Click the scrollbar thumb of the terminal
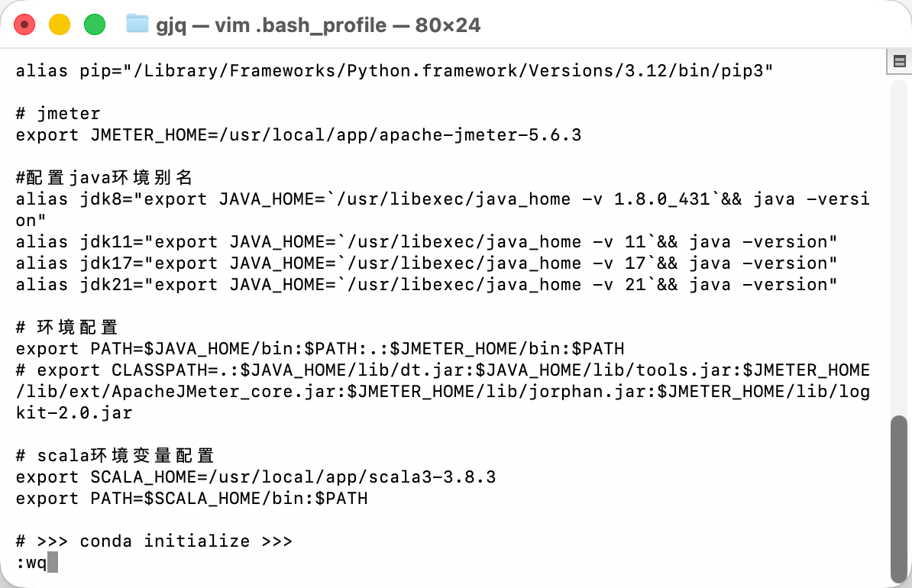 coord(899,496)
